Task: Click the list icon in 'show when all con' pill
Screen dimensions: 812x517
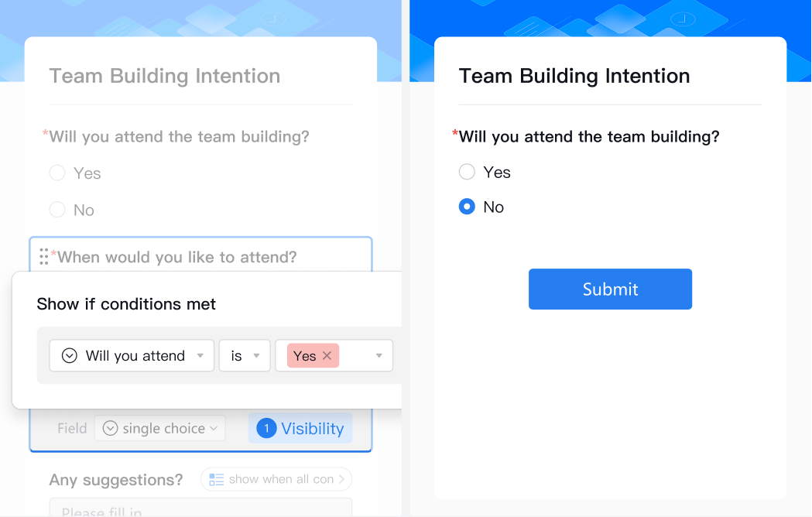Action: point(217,480)
